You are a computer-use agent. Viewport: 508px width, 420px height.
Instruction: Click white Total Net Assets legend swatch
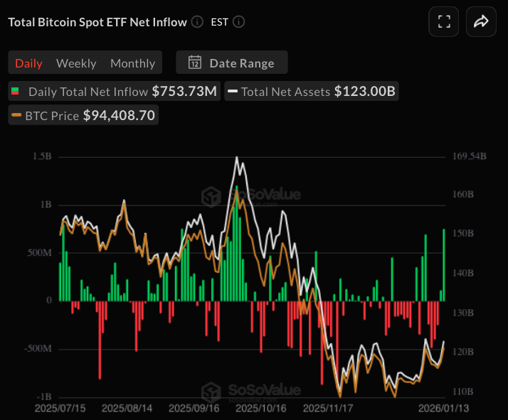[x=233, y=91]
